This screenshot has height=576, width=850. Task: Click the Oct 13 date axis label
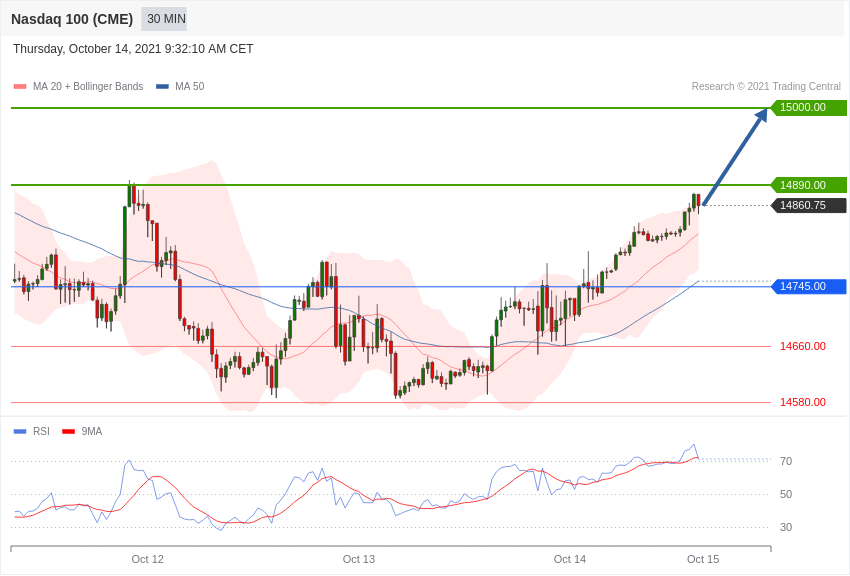point(359,559)
